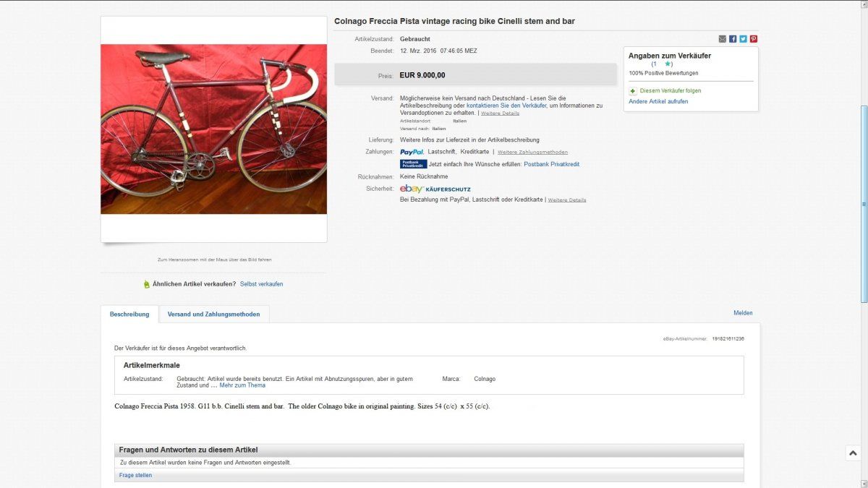This screenshot has width=868, height=488.
Task: Show 'Weitere Zahlungsmethoden' payment options
Action: point(532,153)
